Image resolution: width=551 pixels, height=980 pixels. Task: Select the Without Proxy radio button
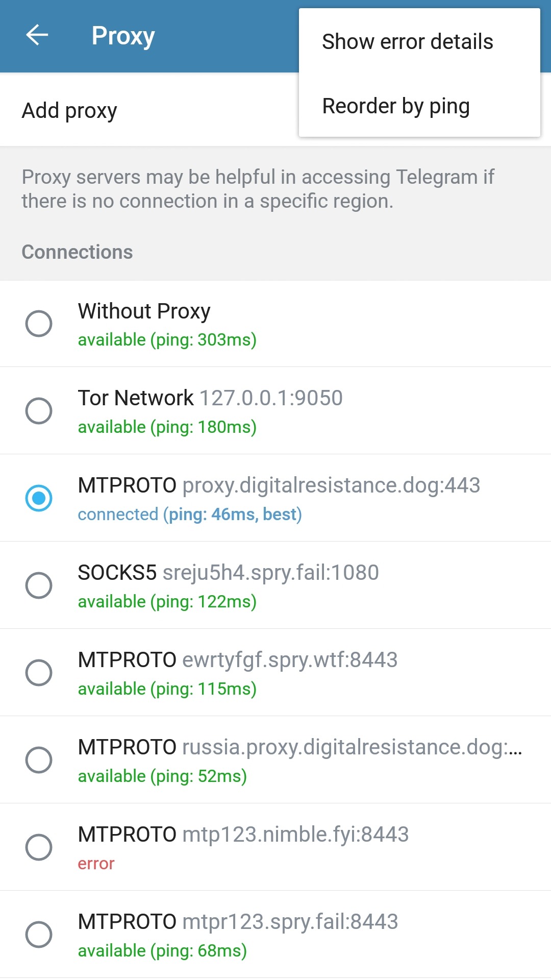click(x=39, y=324)
